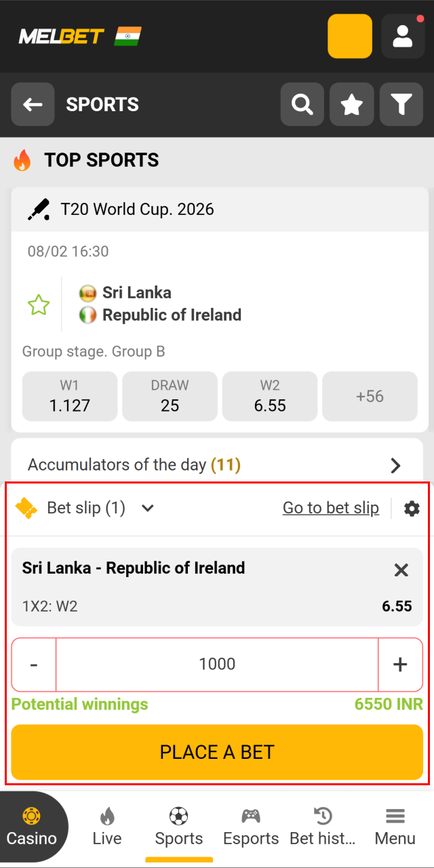Open the search icon in the Sports header
This screenshot has height=868, width=434.
pos(302,104)
